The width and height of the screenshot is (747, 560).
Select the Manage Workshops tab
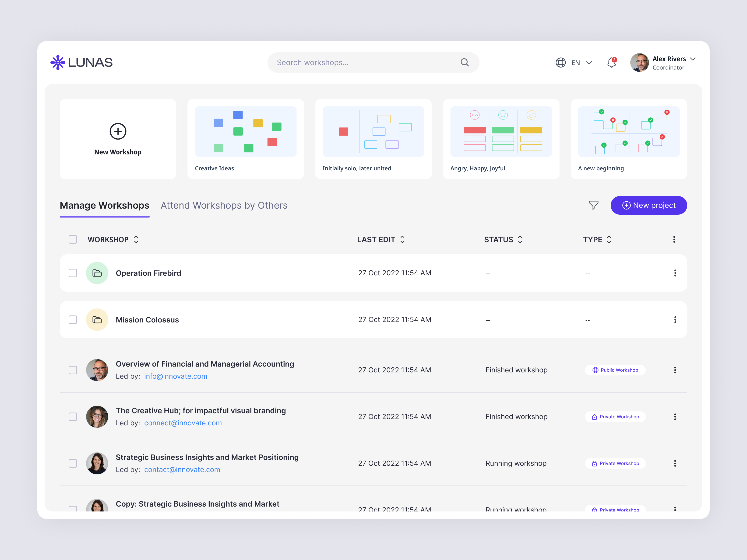[105, 205]
